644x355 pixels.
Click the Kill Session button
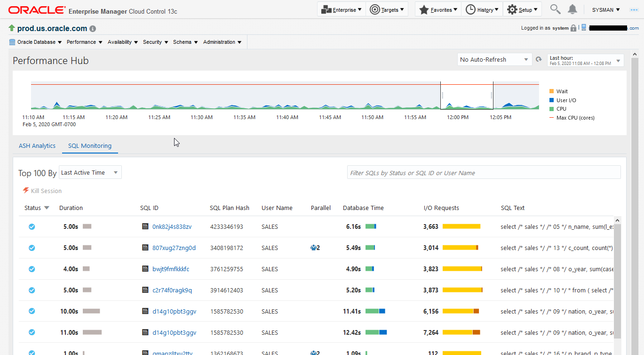42,191
